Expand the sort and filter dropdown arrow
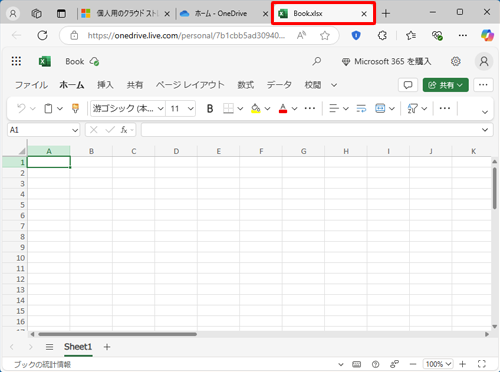Image resolution: width=500 pixels, height=372 pixels. [x=424, y=109]
